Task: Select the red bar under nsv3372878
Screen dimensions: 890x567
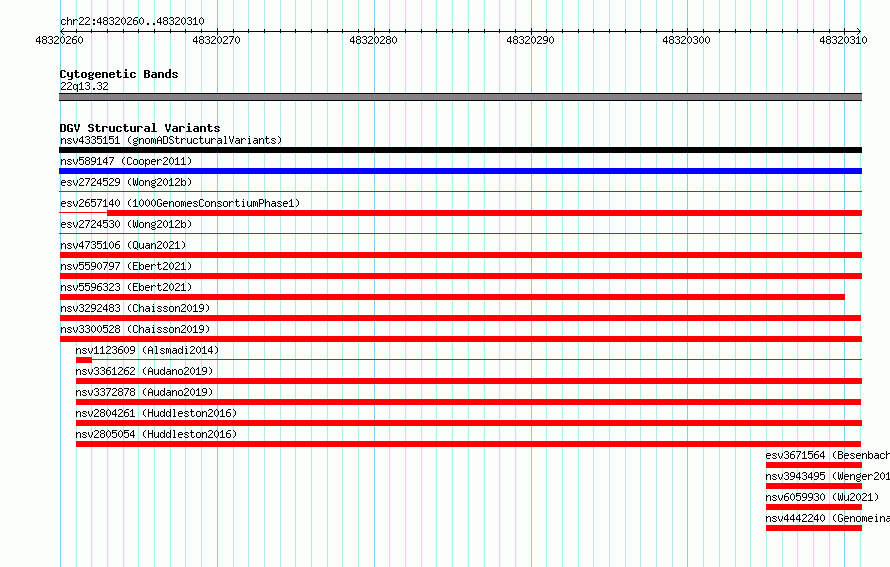Action: pyautogui.click(x=468, y=402)
